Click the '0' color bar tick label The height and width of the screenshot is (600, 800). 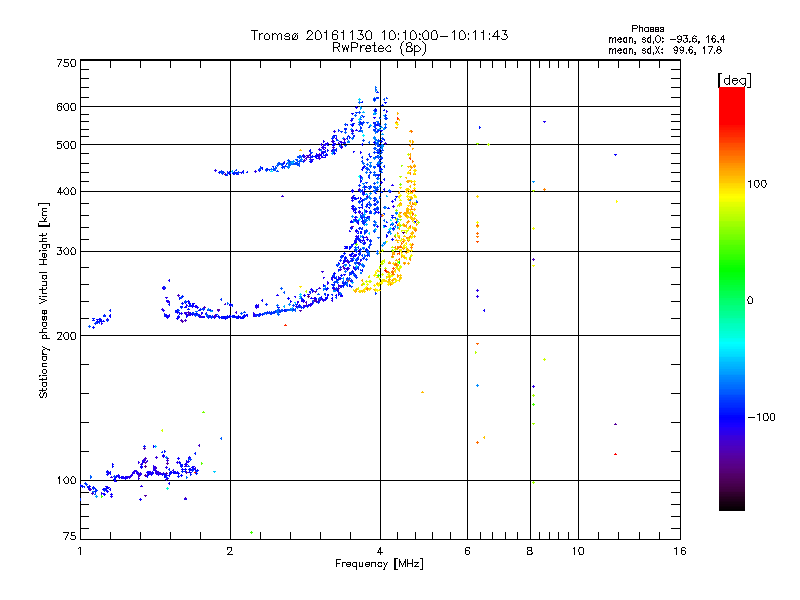coord(750,300)
